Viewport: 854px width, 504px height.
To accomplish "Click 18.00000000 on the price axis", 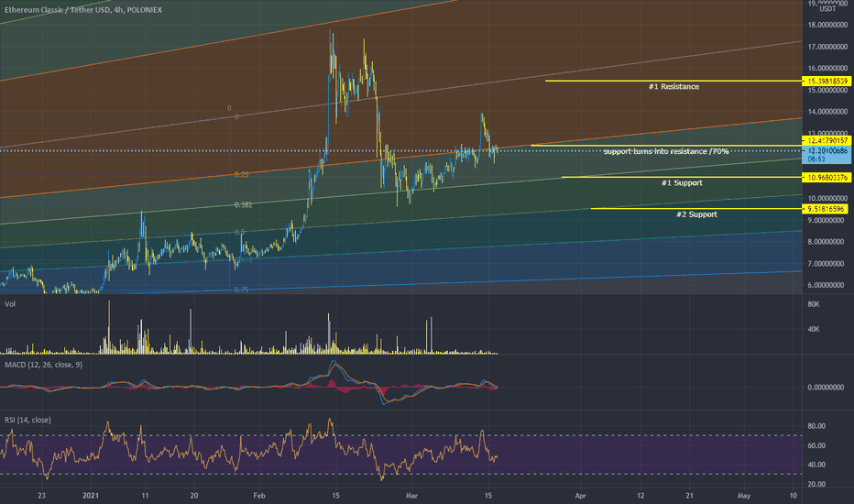I will pyautogui.click(x=827, y=25).
